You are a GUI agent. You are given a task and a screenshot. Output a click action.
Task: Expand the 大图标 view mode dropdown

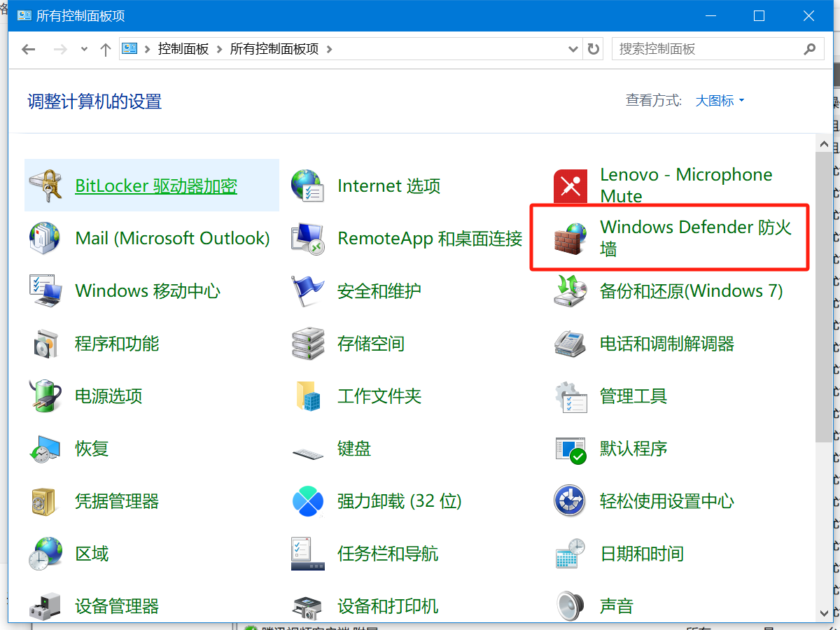click(720, 101)
